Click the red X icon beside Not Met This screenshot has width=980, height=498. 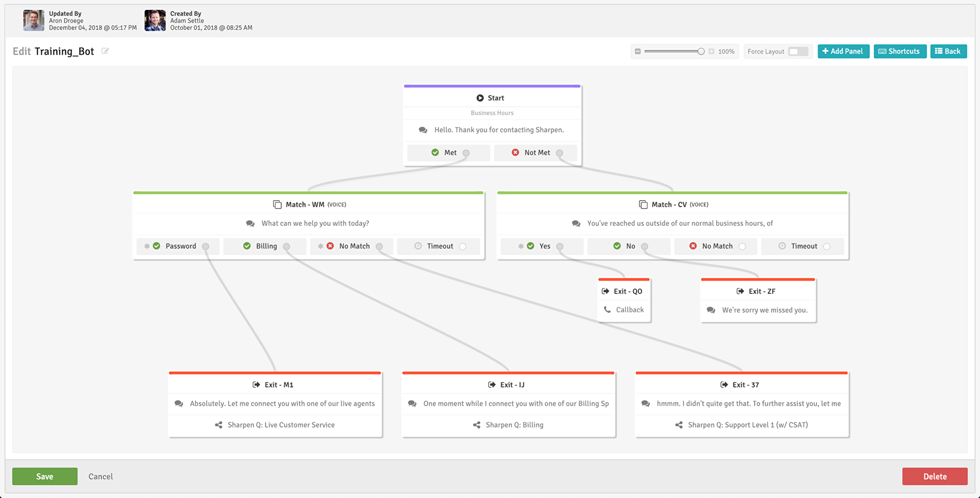click(516, 152)
